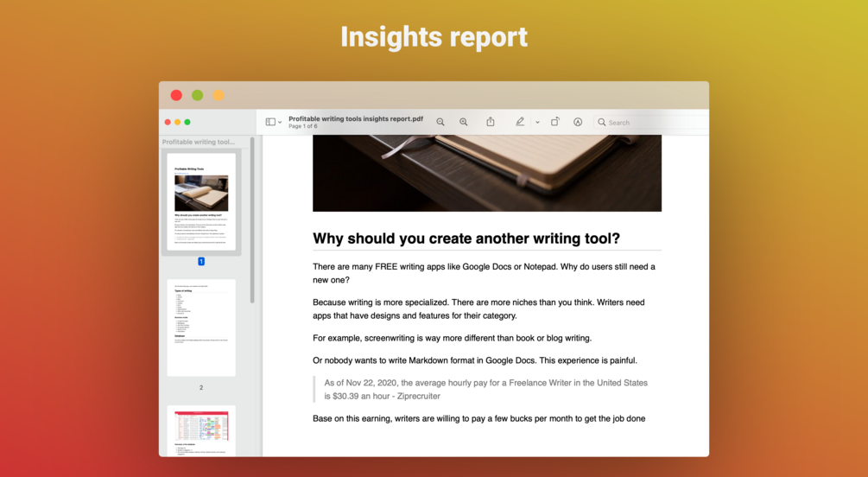Focus the Search field in toolbar
868x477 pixels.
pyautogui.click(x=651, y=123)
